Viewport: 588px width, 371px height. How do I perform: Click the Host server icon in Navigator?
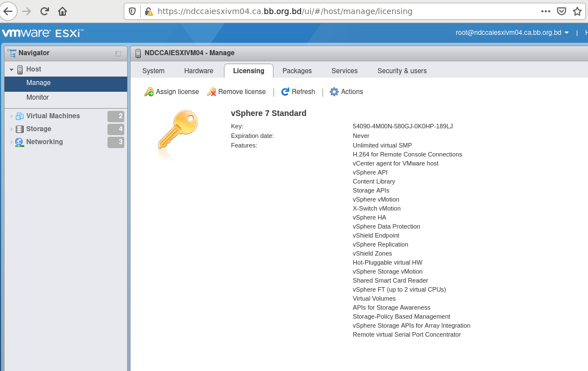click(x=20, y=69)
